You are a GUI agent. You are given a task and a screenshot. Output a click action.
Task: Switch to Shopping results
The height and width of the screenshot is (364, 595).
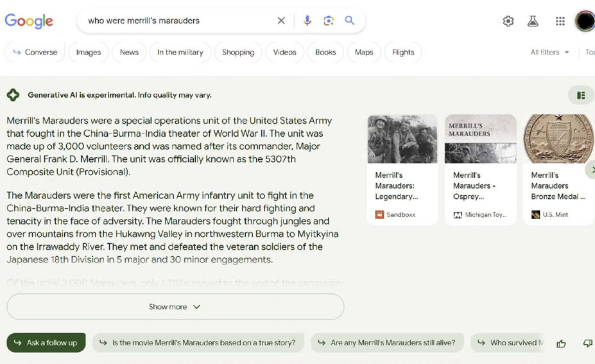(x=238, y=53)
